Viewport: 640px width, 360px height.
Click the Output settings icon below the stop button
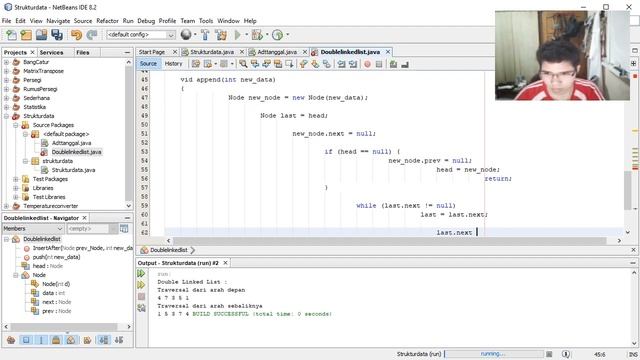click(x=141, y=308)
